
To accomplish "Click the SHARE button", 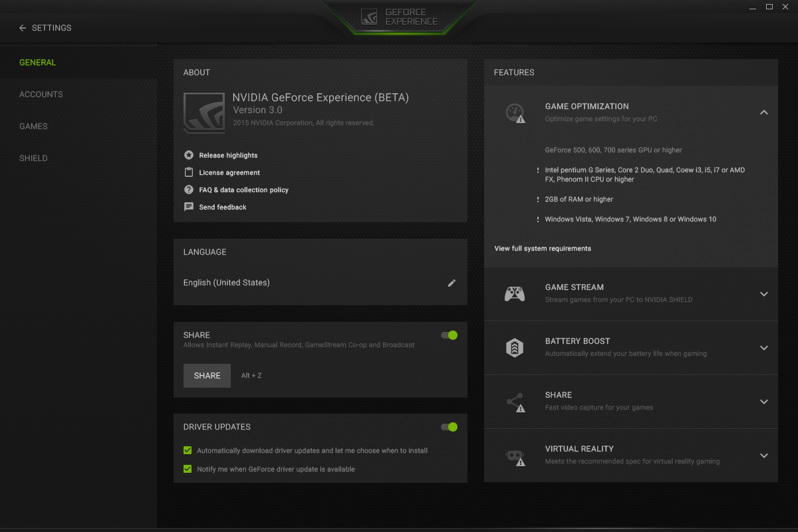I will pyautogui.click(x=207, y=376).
